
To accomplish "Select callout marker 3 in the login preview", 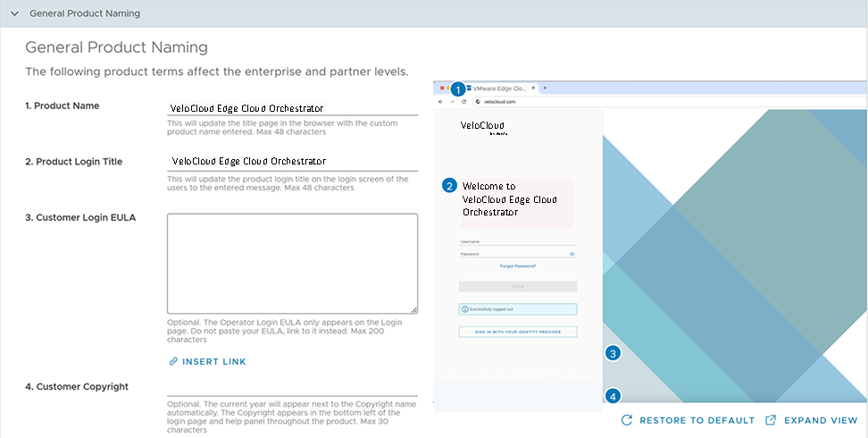I will pos(613,353).
